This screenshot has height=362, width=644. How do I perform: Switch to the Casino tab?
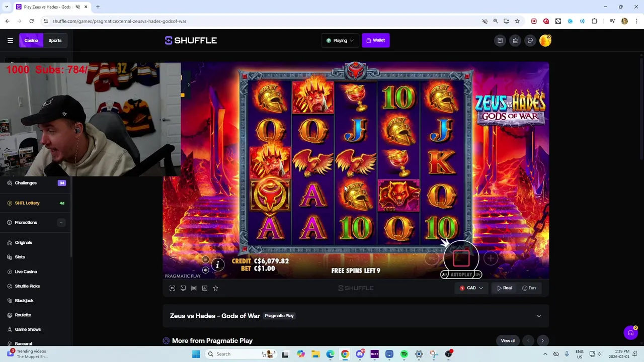31,40
